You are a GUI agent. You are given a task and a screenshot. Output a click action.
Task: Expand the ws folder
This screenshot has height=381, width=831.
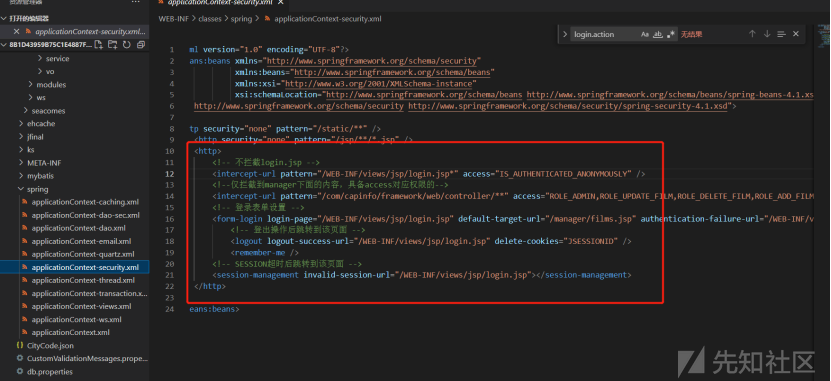31,98
